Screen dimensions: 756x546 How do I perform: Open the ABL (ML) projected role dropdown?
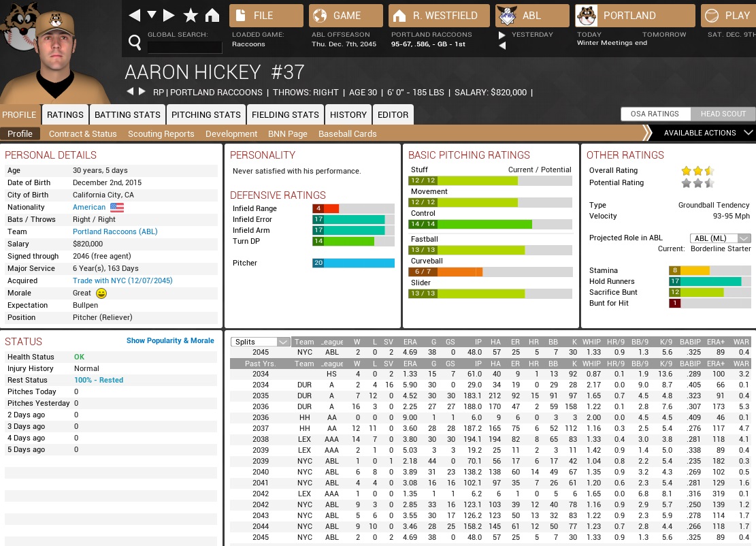pyautogui.click(x=720, y=238)
